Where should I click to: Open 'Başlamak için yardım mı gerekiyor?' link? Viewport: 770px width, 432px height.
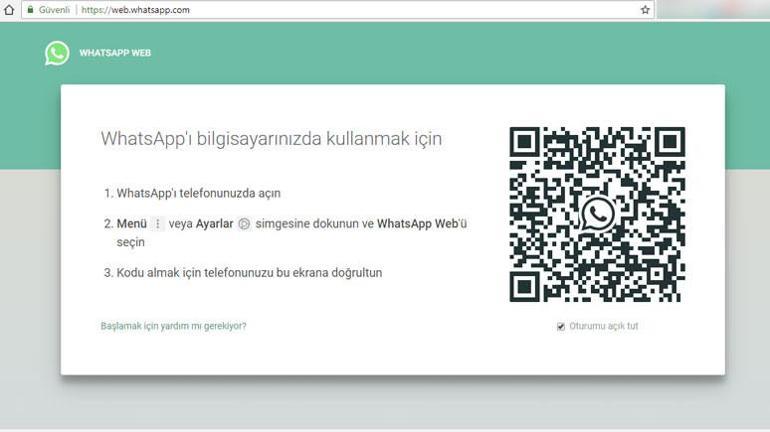click(173, 326)
